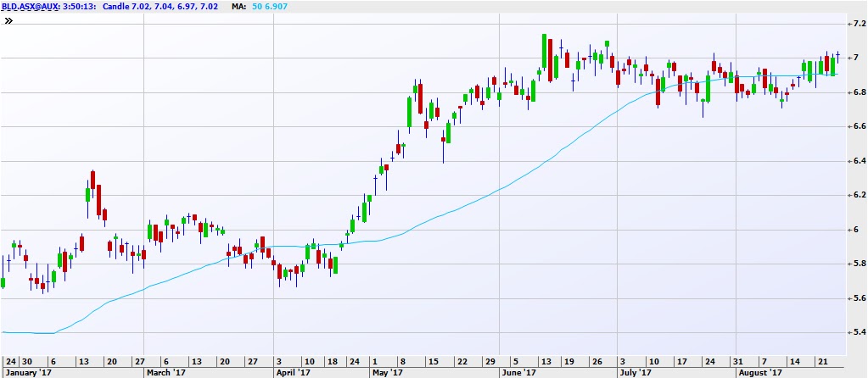Click the 7.2 price axis label

coord(860,24)
